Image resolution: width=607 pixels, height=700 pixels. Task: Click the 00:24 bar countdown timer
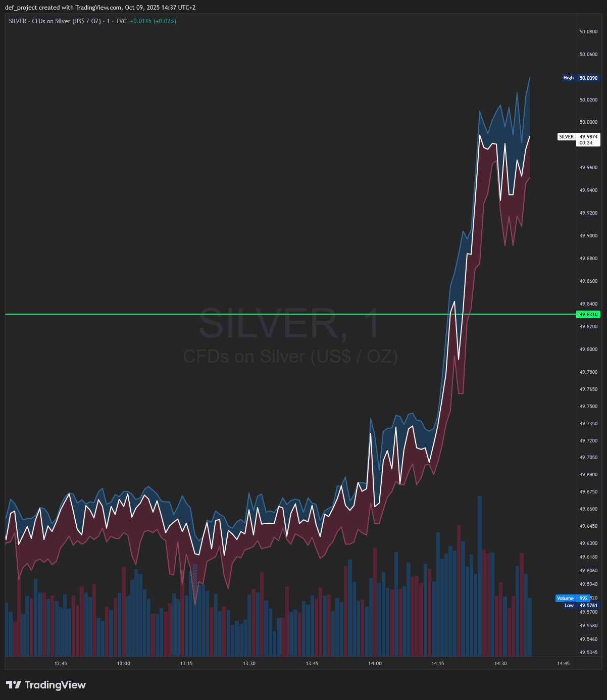click(586, 143)
